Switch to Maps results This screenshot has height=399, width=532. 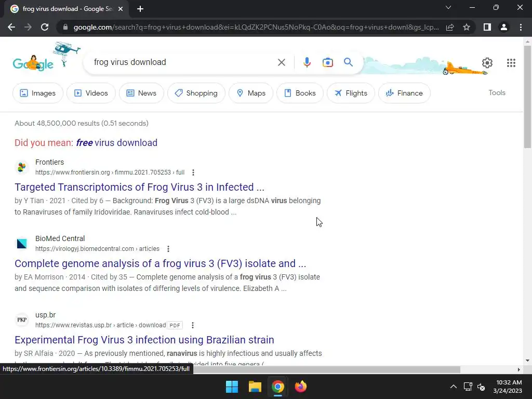[251, 93]
